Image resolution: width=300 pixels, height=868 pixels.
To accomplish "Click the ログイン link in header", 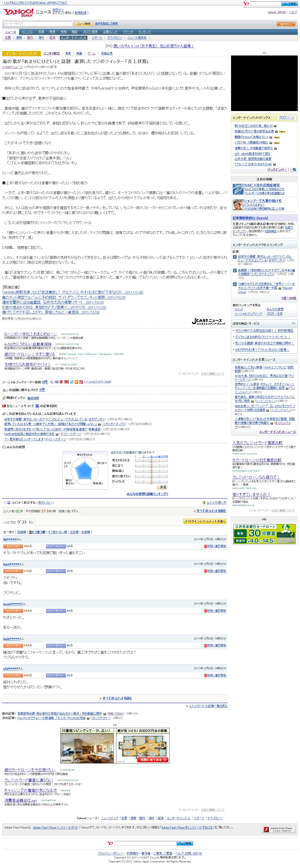I will click(58, 10).
